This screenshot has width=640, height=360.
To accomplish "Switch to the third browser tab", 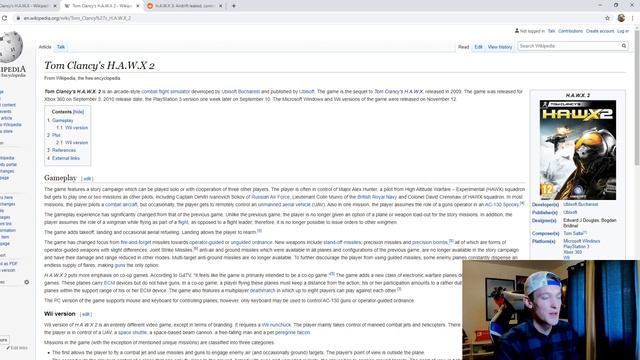I will [185, 6].
